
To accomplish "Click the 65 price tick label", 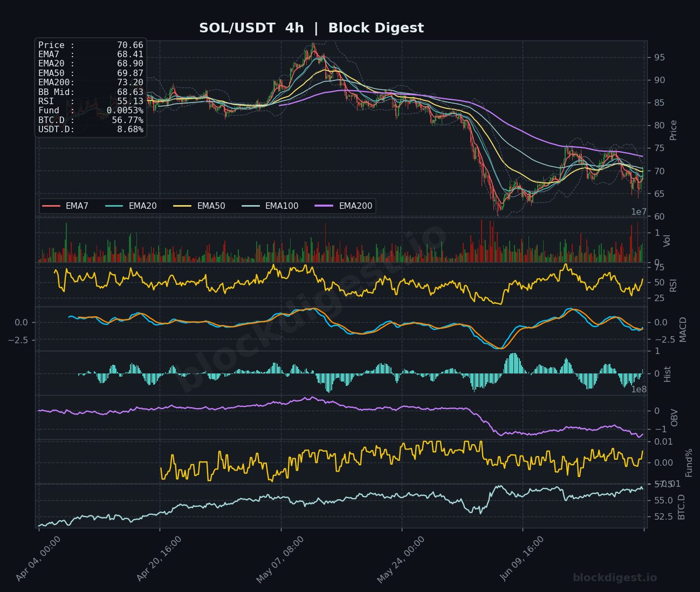I will coord(660,194).
